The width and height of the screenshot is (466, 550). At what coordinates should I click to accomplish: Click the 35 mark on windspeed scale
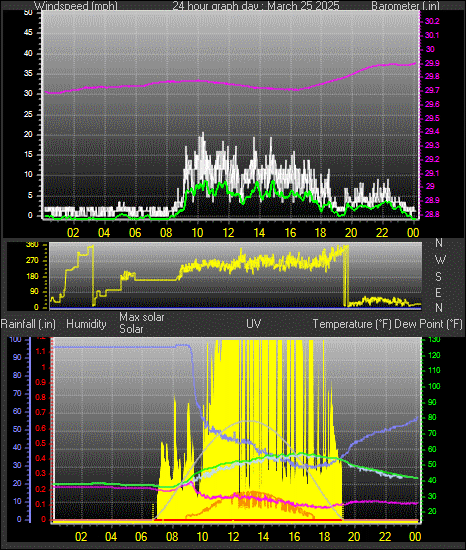point(28,74)
